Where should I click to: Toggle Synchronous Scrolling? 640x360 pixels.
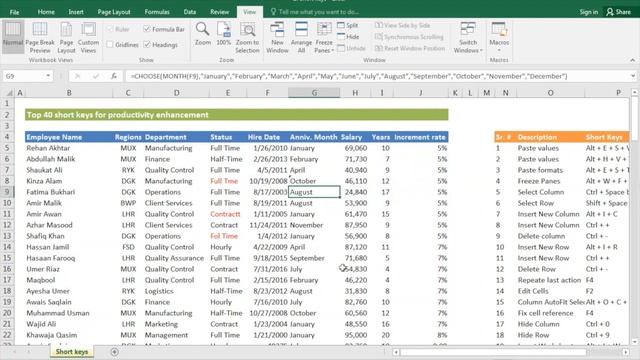click(409, 37)
